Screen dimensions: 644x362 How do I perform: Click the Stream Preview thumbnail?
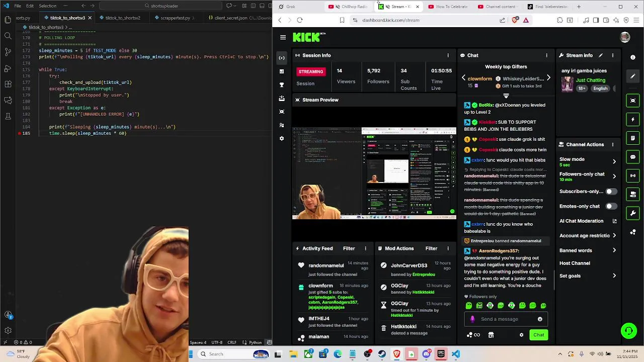(x=374, y=173)
